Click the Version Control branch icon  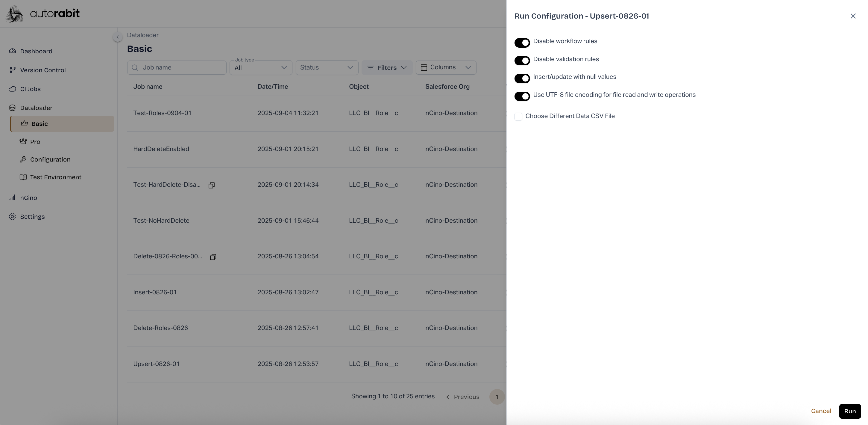13,70
